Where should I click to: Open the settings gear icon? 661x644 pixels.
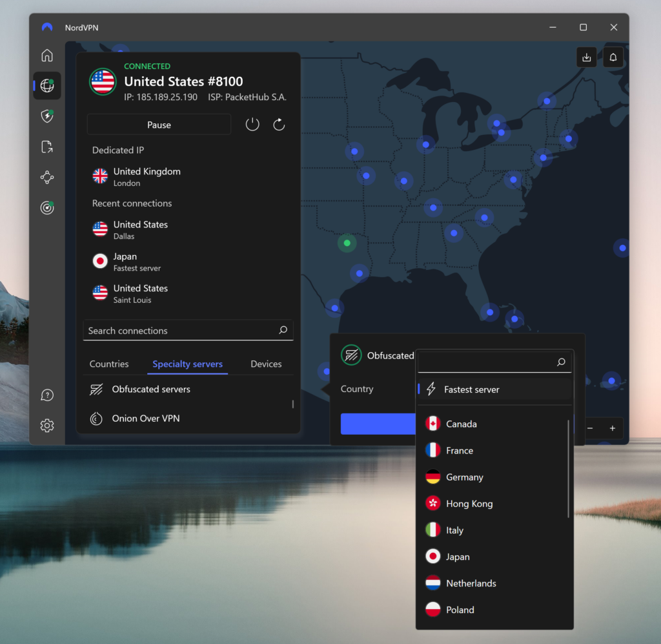(46, 426)
